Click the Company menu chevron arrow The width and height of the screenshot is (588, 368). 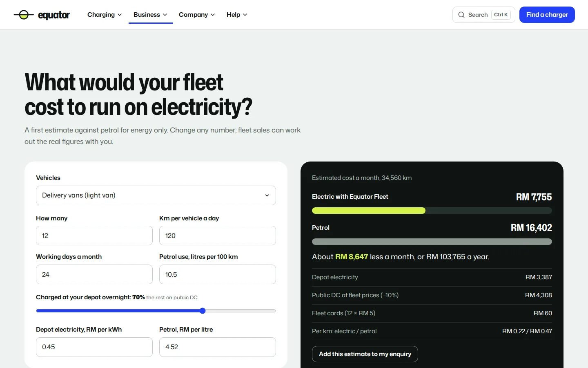(x=213, y=15)
